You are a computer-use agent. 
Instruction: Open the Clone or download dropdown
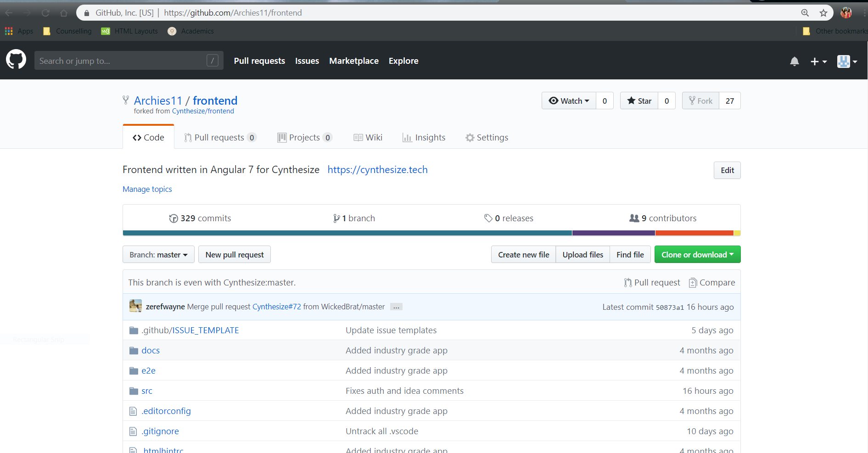click(x=697, y=254)
